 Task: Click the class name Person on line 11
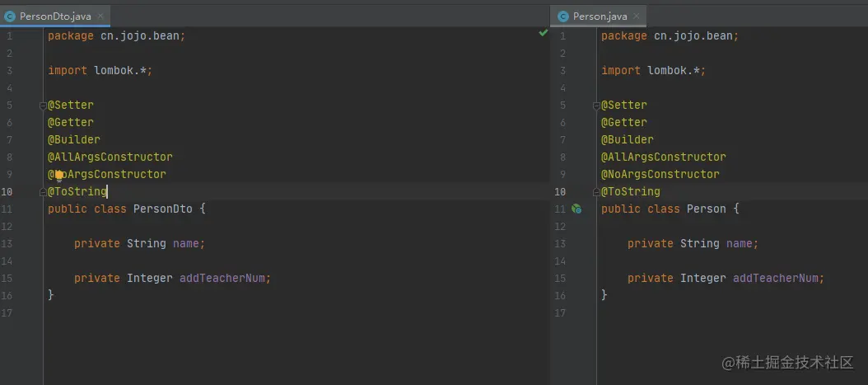coord(707,209)
